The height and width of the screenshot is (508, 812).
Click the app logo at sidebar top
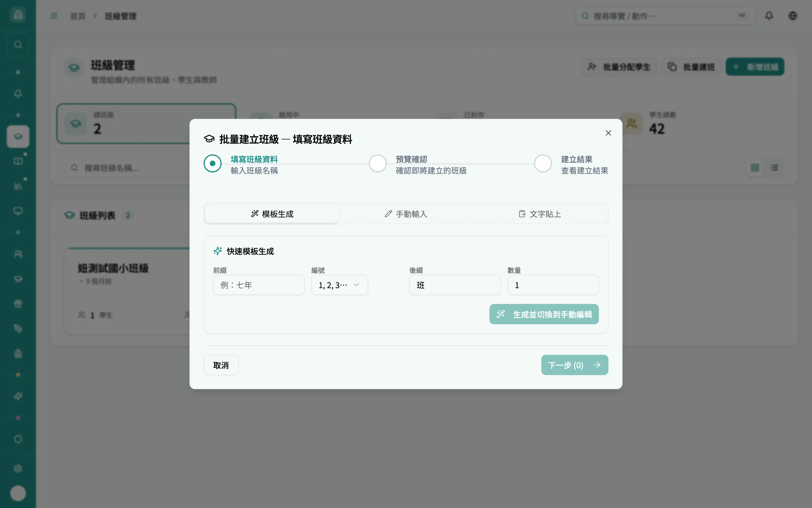(x=18, y=14)
